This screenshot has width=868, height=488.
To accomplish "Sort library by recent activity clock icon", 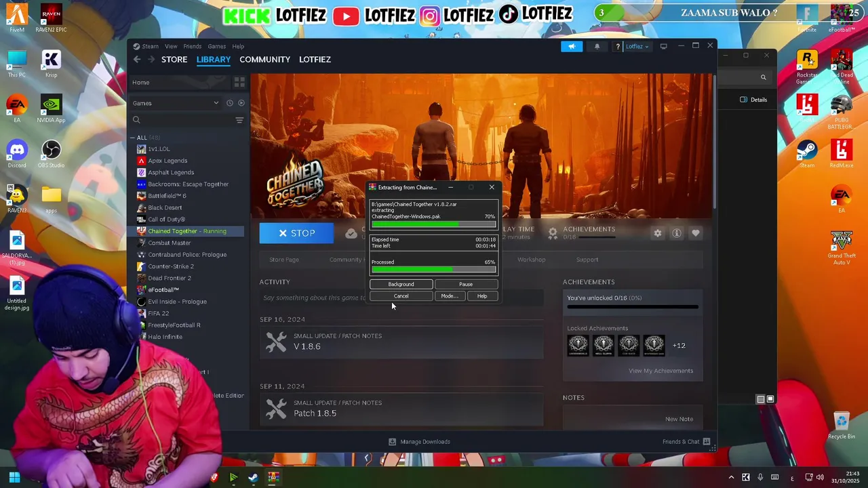I will coord(230,103).
